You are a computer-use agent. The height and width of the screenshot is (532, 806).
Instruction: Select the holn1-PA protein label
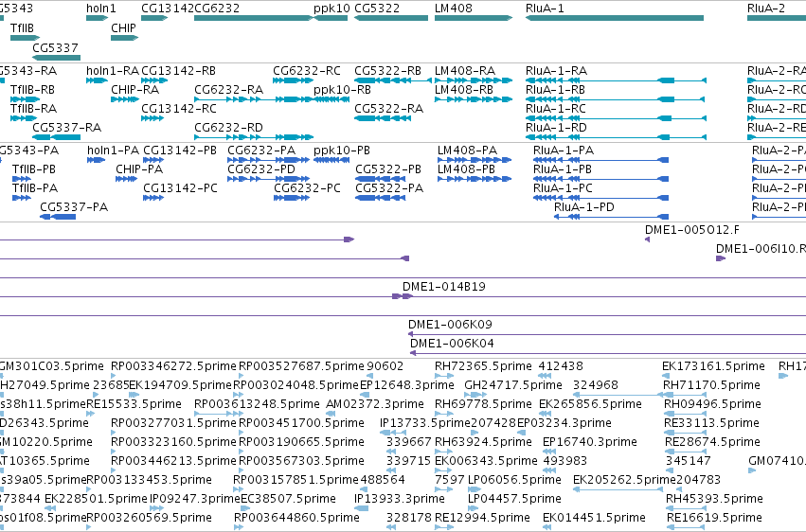click(113, 151)
